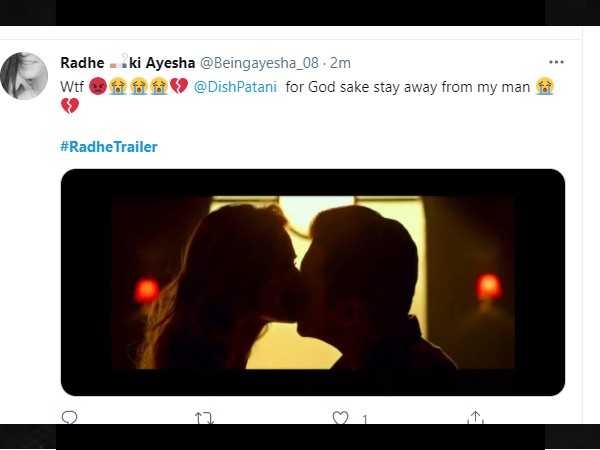This screenshot has width=600, height=450.
Task: Like the tweet with the heart icon
Action: point(340,418)
